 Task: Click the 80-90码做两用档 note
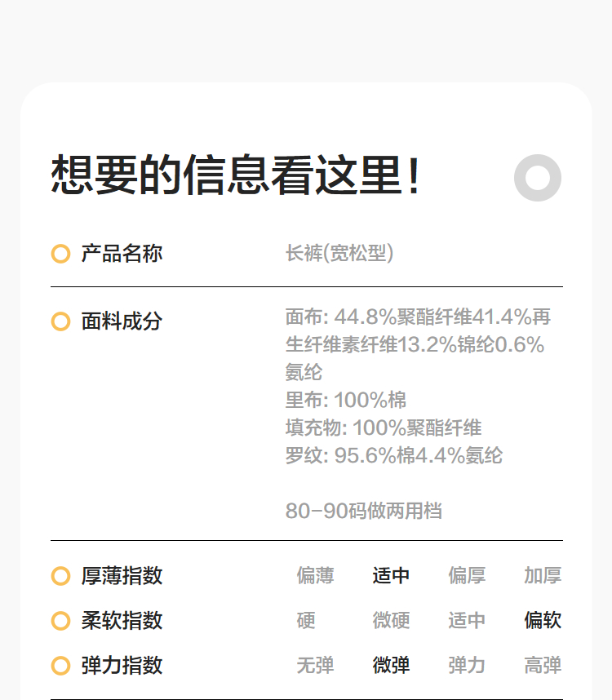coord(364,512)
